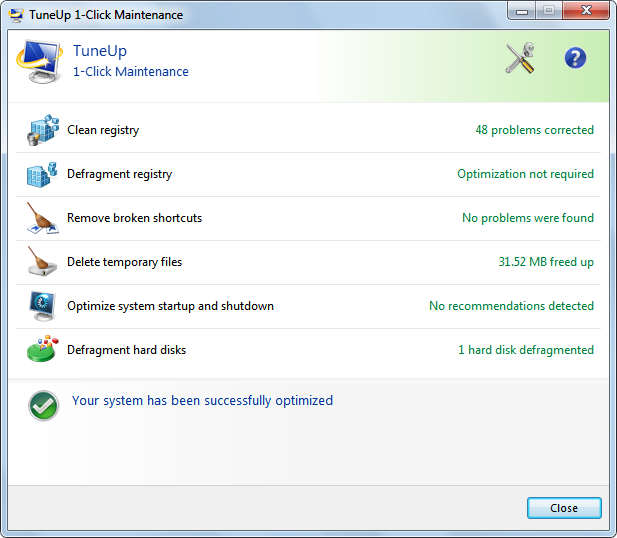Click the "No recommendations detected" result
The height and width of the screenshot is (538, 617).
pos(511,306)
